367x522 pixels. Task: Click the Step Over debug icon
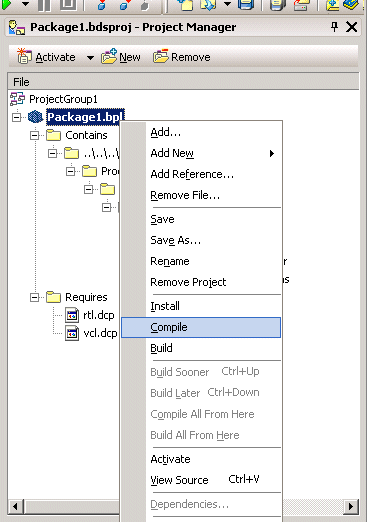click(x=124, y=4)
